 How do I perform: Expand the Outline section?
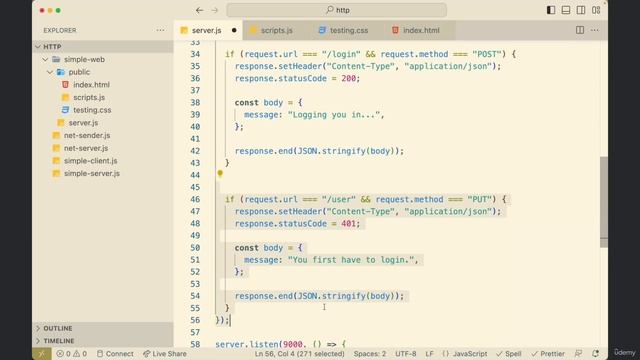(103, 329)
